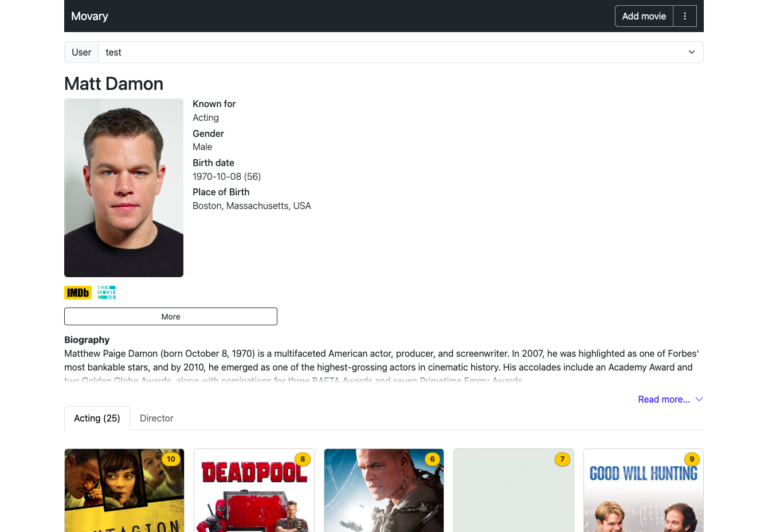The width and height of the screenshot is (768, 532).
Task: Open the user select dropdown
Action: [x=401, y=52]
